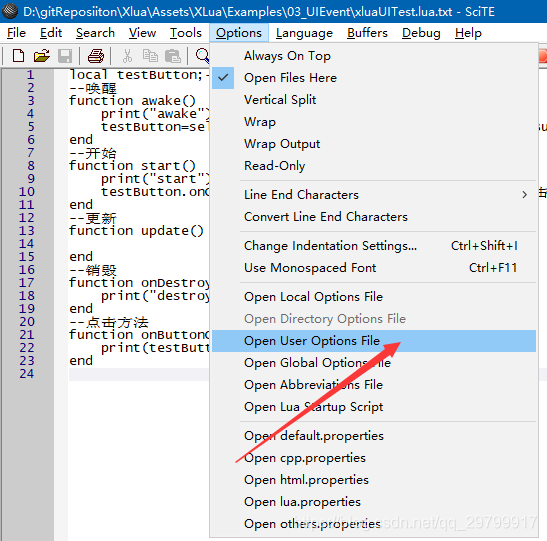Toggle Use Monospaced Font option
The height and width of the screenshot is (541, 547).
point(374,268)
